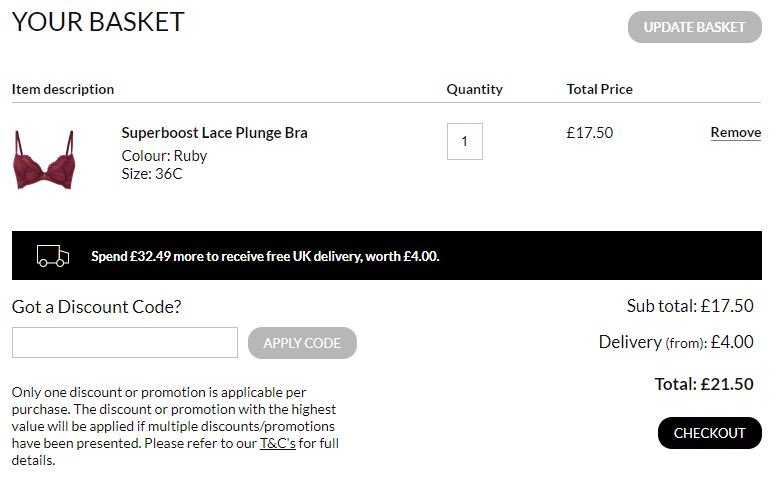Click the Total Price column header
The height and width of the screenshot is (484, 778).
[x=599, y=89]
